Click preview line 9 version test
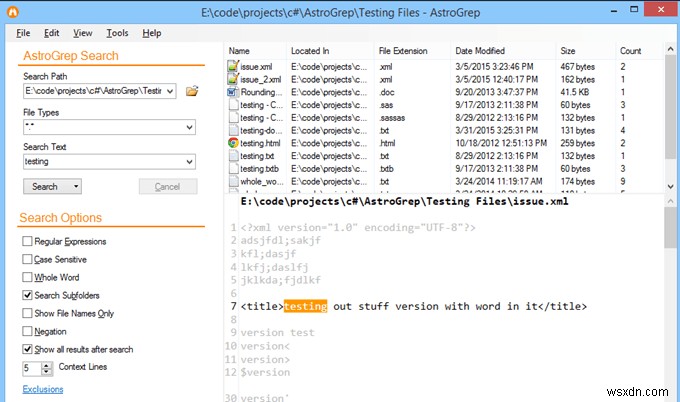 point(278,333)
